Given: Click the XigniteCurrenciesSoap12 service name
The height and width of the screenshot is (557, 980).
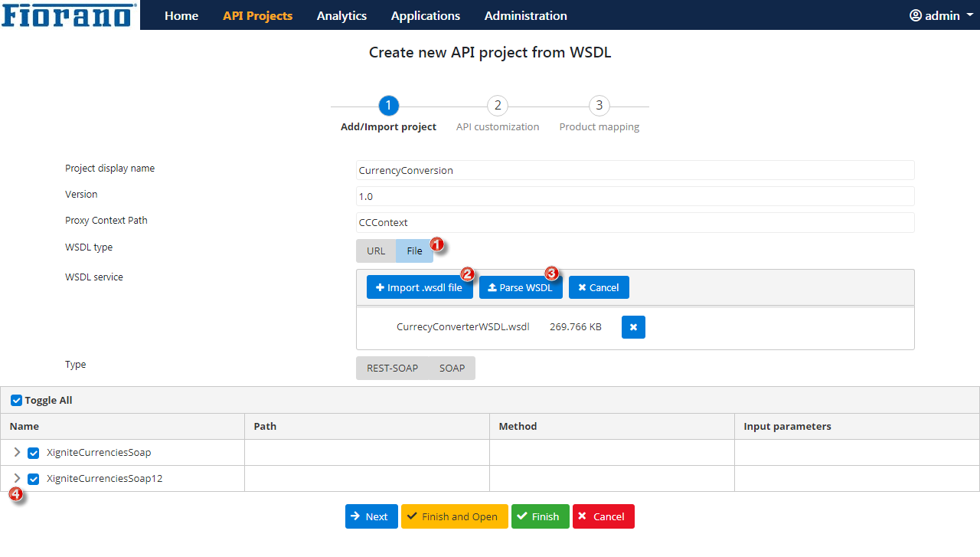Looking at the screenshot, I should (x=105, y=479).
